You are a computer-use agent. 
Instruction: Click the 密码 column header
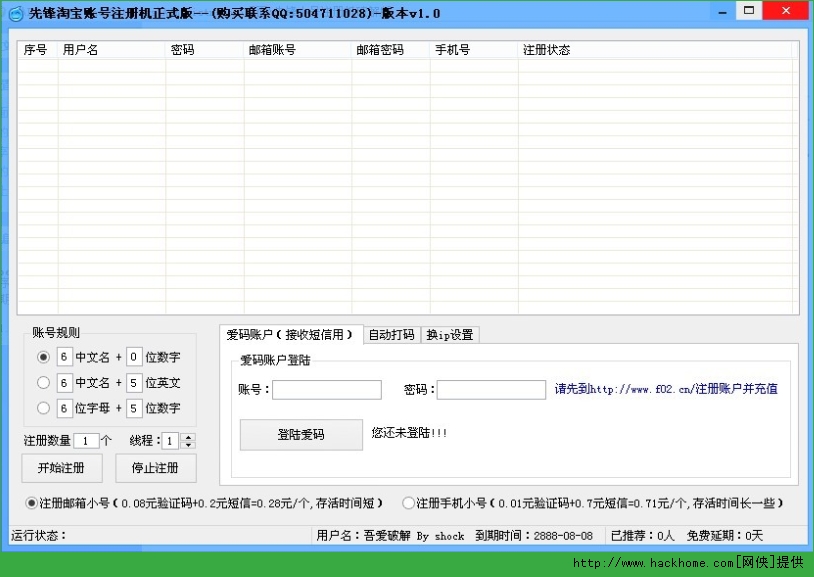[205, 50]
